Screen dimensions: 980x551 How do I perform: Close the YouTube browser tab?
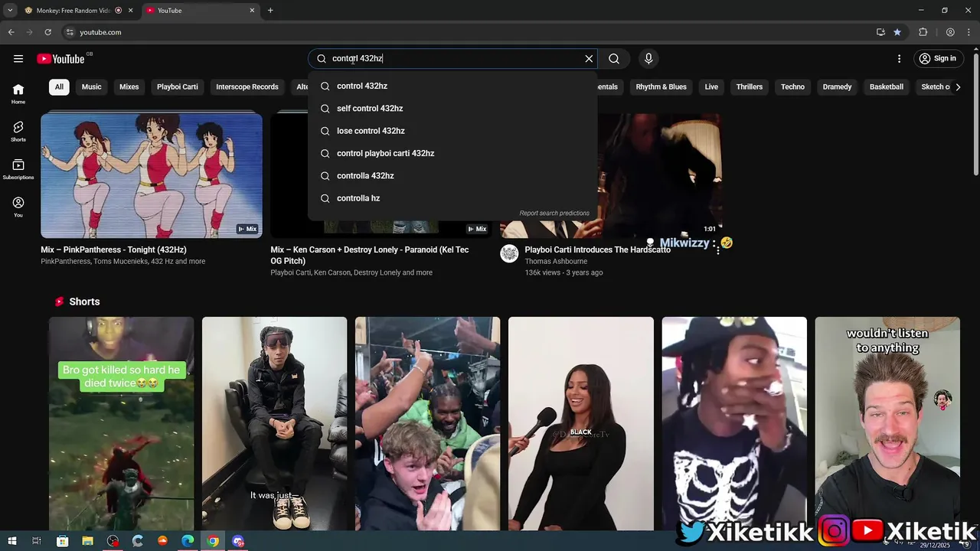point(252,11)
